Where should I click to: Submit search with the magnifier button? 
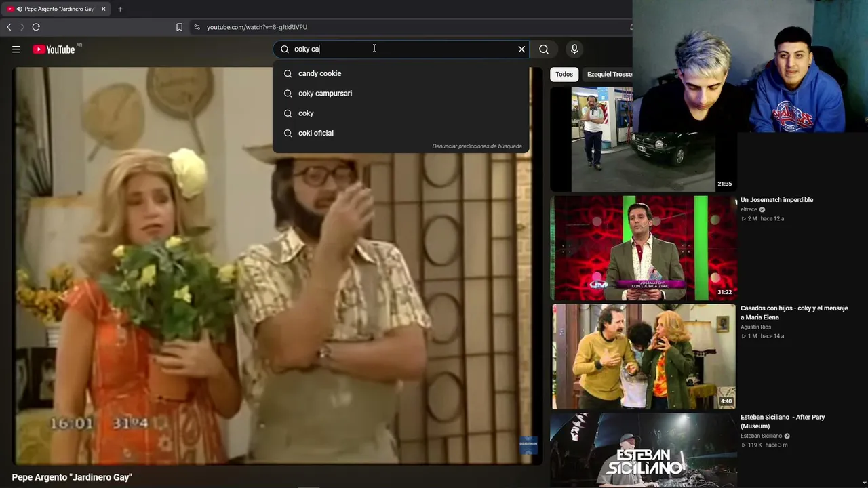pyautogui.click(x=544, y=49)
